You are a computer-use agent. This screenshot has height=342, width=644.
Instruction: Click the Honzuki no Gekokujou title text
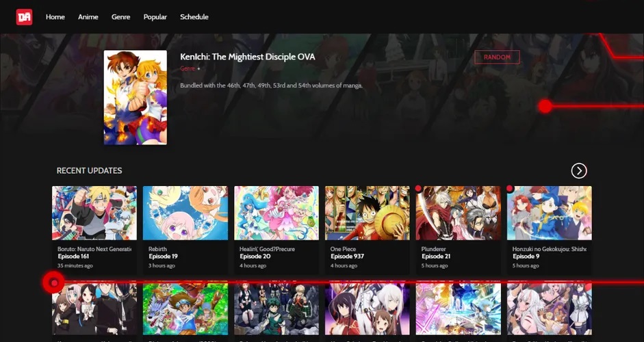click(550, 249)
